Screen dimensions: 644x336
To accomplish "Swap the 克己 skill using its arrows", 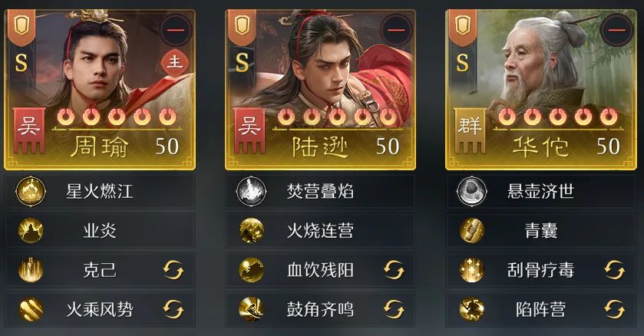I will pyautogui.click(x=173, y=270).
